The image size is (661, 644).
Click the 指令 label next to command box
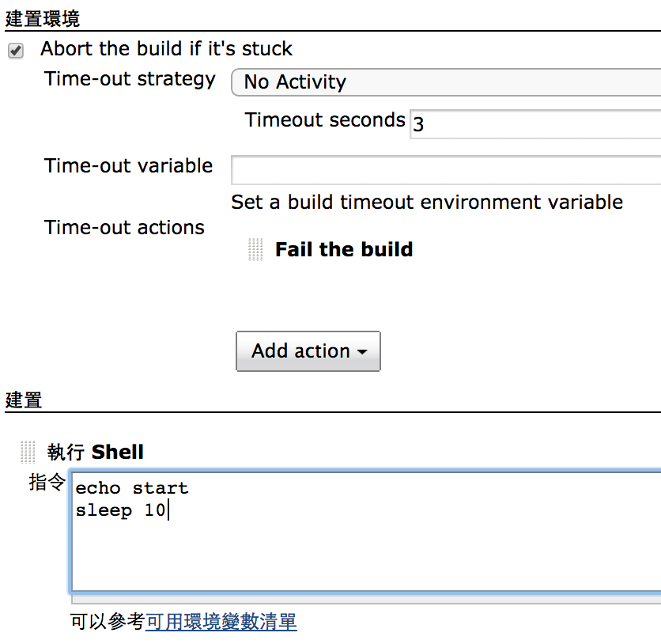(x=47, y=482)
